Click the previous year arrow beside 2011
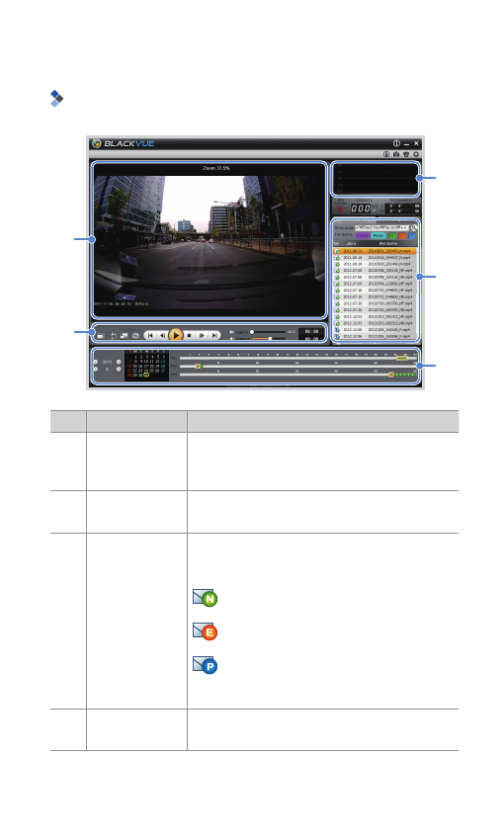 (x=96, y=362)
